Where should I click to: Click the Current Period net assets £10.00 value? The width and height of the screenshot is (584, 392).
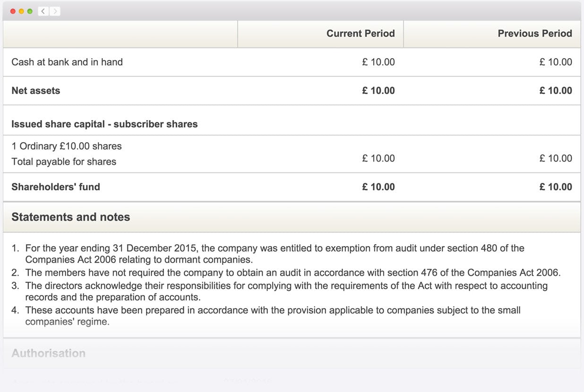[378, 91]
